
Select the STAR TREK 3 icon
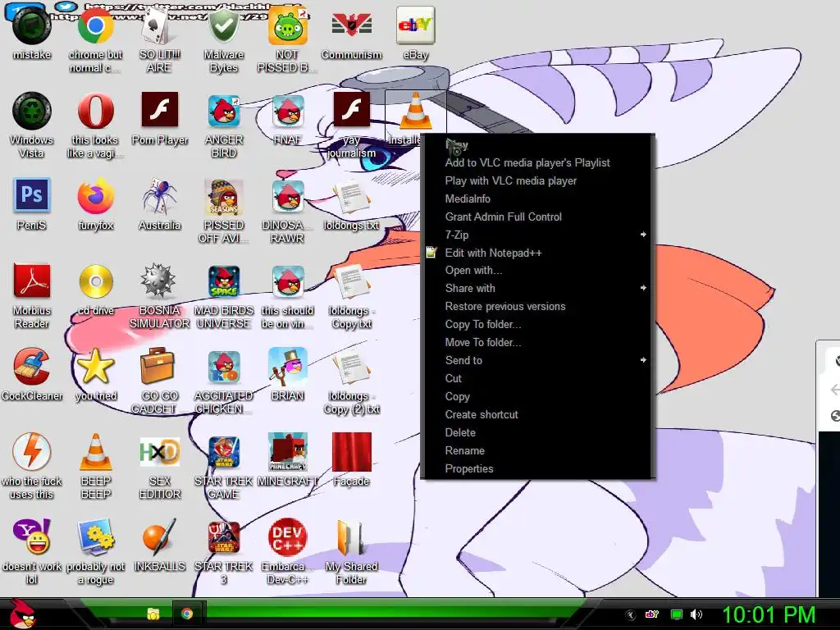coord(223,536)
